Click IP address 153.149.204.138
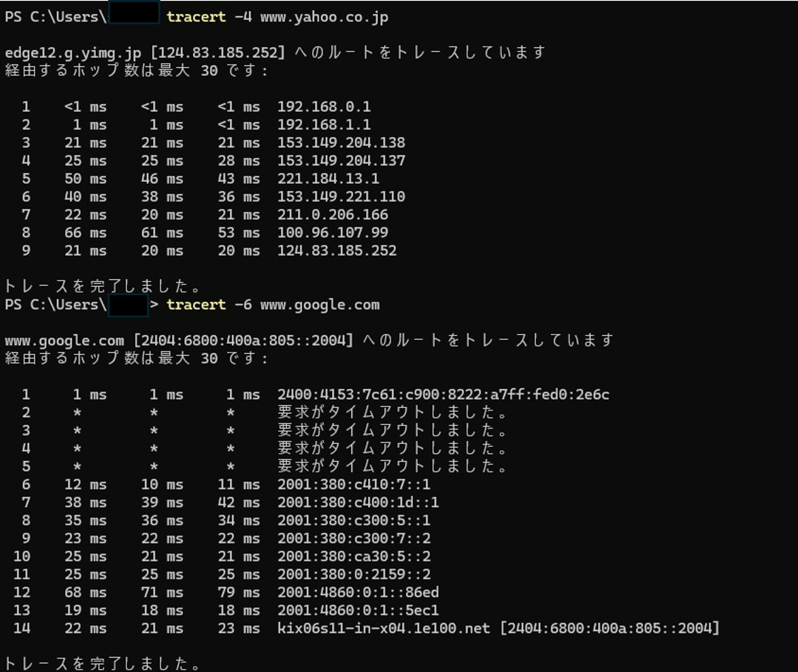Image resolution: width=798 pixels, height=672 pixels. click(341, 143)
